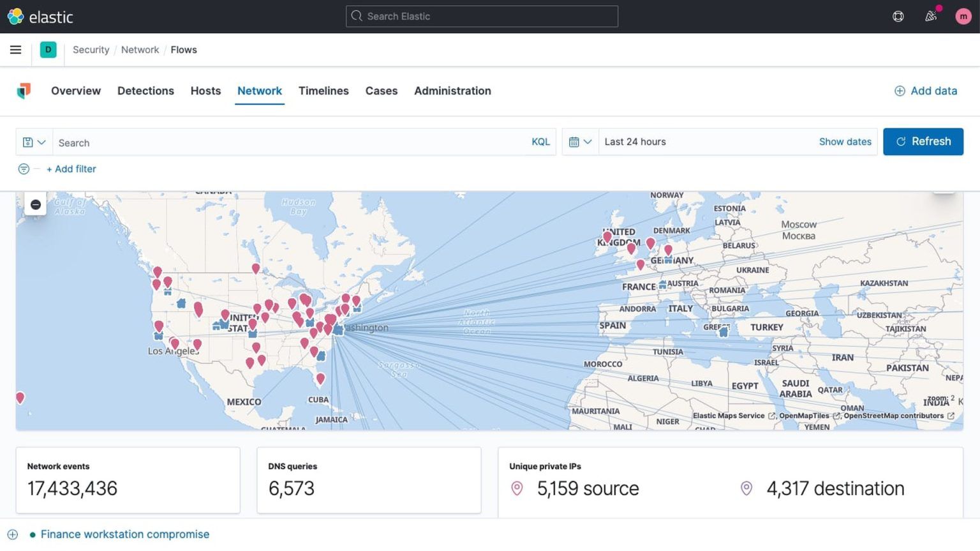Open the notifications newsfeed icon
This screenshot has width=980, height=551.
tap(930, 16)
